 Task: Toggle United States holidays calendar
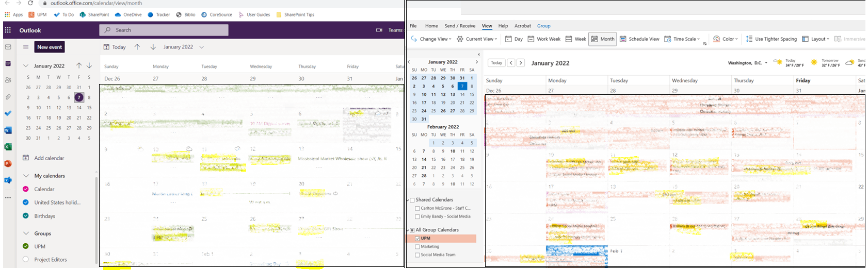[26, 202]
